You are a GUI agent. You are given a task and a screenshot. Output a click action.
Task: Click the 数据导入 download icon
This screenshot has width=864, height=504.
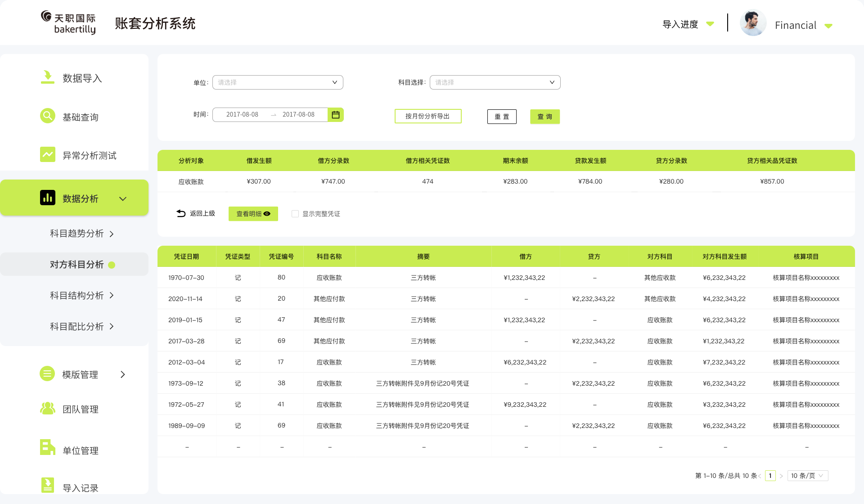pos(47,77)
